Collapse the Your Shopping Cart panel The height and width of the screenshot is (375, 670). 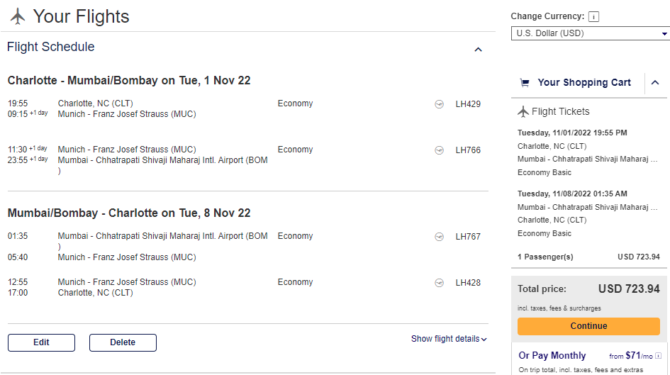(x=655, y=82)
